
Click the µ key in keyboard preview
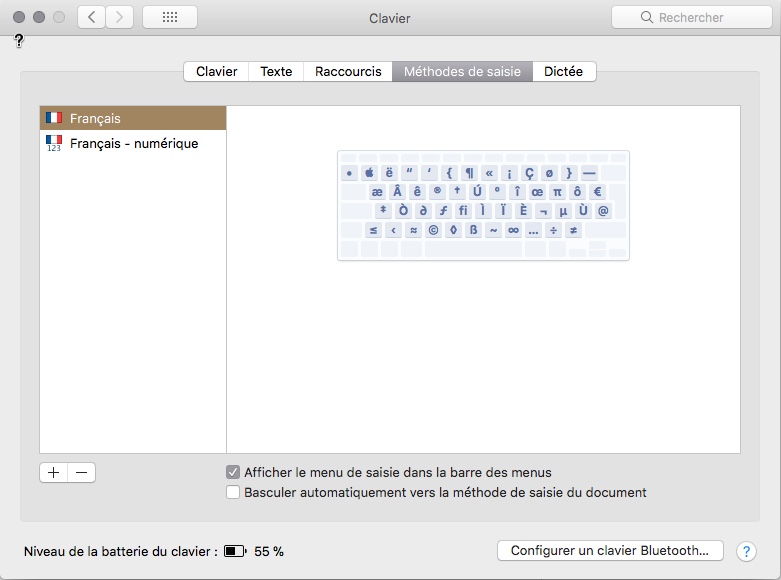click(x=563, y=211)
